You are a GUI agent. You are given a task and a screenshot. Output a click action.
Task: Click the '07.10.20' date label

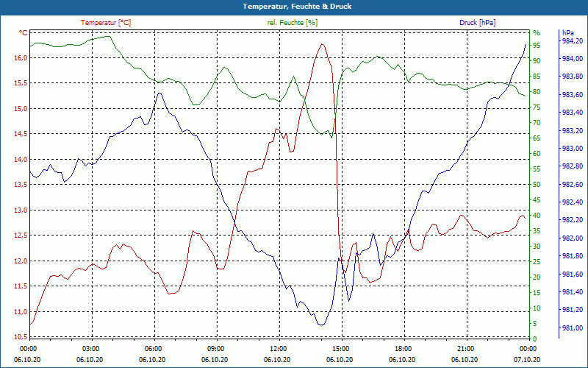[527, 360]
